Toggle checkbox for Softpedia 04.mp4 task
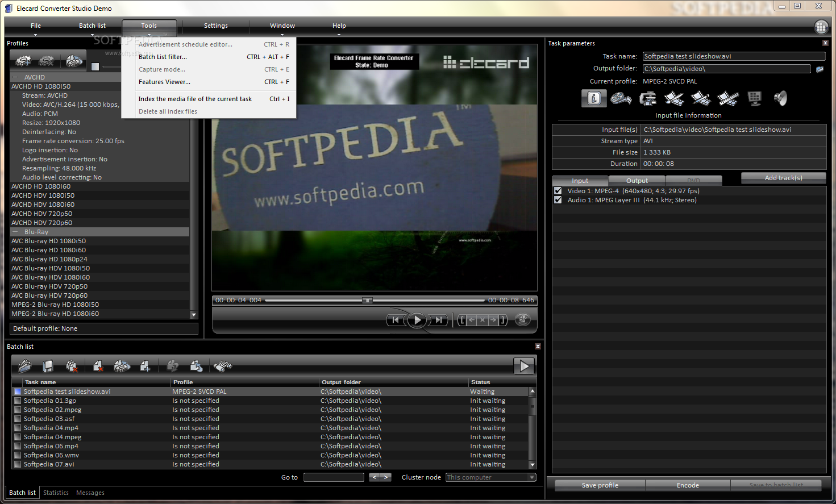Screen dimensions: 836x504 [18, 428]
